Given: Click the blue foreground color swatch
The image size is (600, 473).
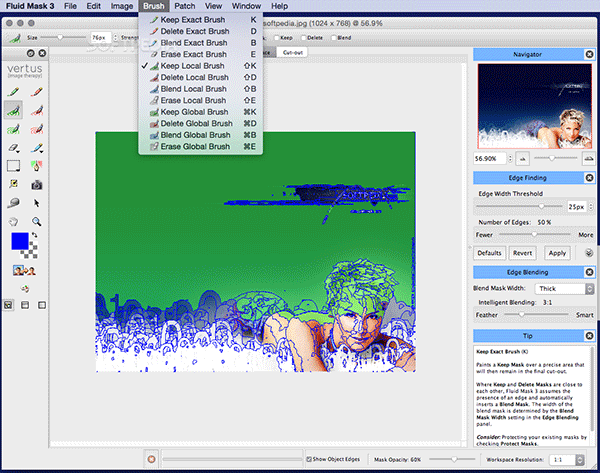Looking at the screenshot, I should pos(20,241).
